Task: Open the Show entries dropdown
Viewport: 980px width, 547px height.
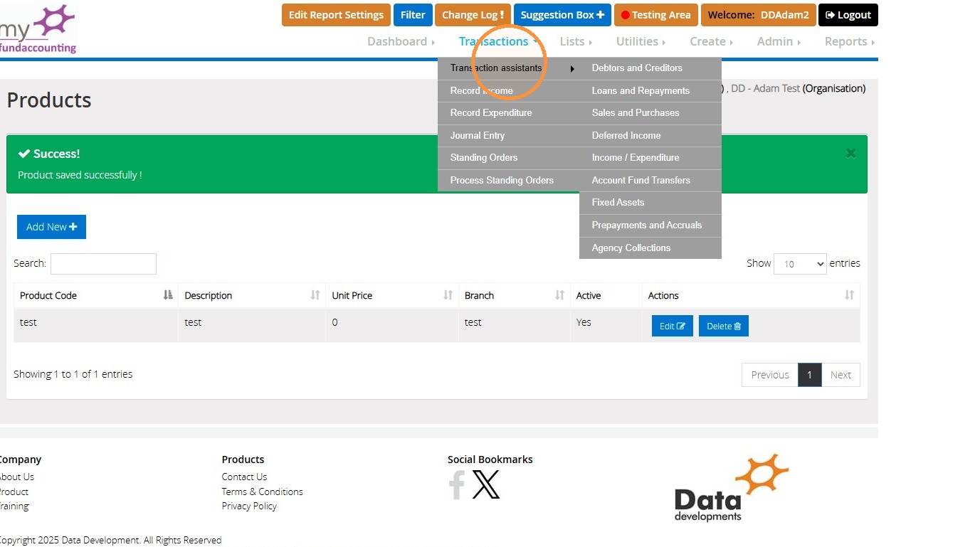Action: (x=800, y=264)
